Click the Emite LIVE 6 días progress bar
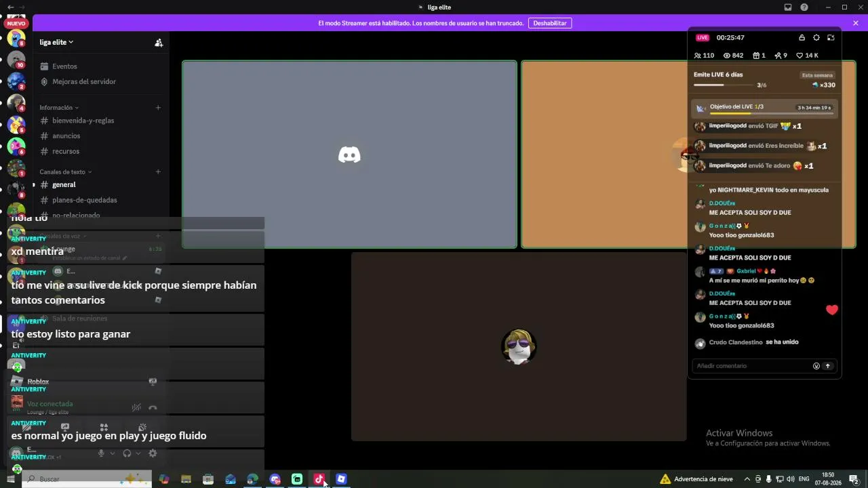Screen dimensions: 868x488 pyautogui.click(x=725, y=85)
